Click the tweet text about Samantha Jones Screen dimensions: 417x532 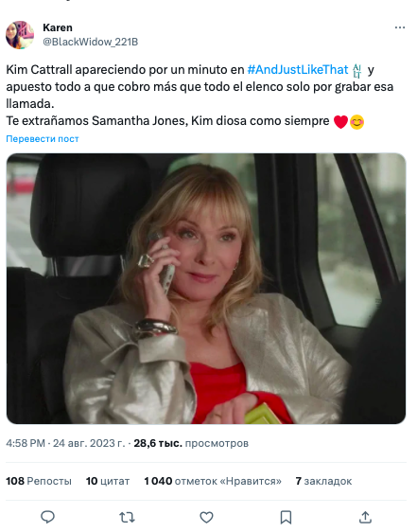(x=200, y=95)
